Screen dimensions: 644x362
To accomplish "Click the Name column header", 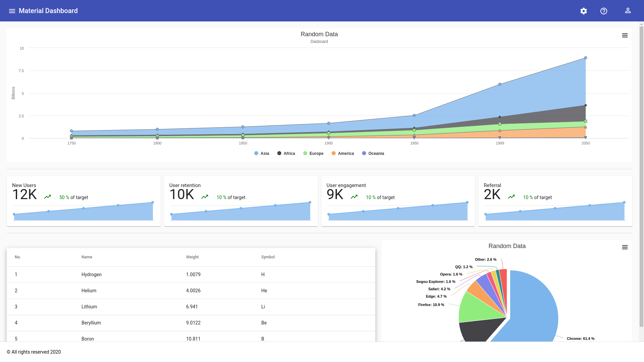I will [x=87, y=257].
